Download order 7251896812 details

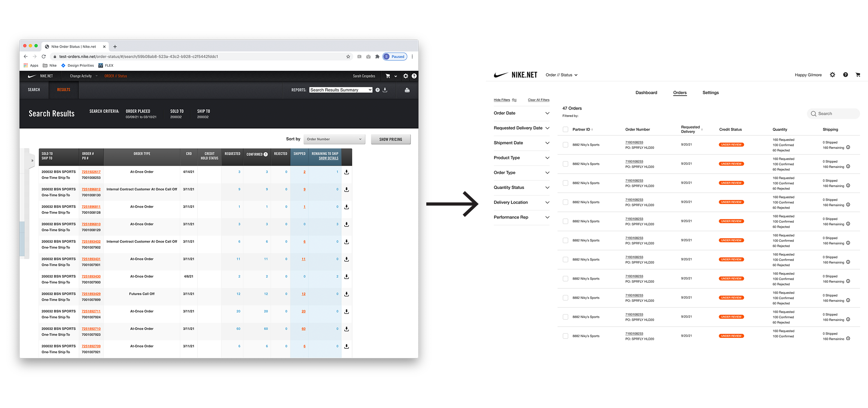347,189
